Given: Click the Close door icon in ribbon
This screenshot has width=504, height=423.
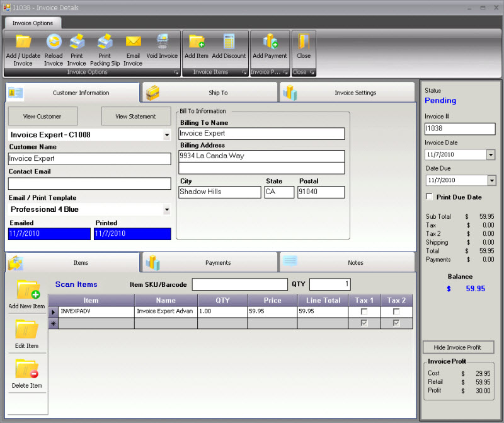Looking at the screenshot, I should click(x=304, y=42).
